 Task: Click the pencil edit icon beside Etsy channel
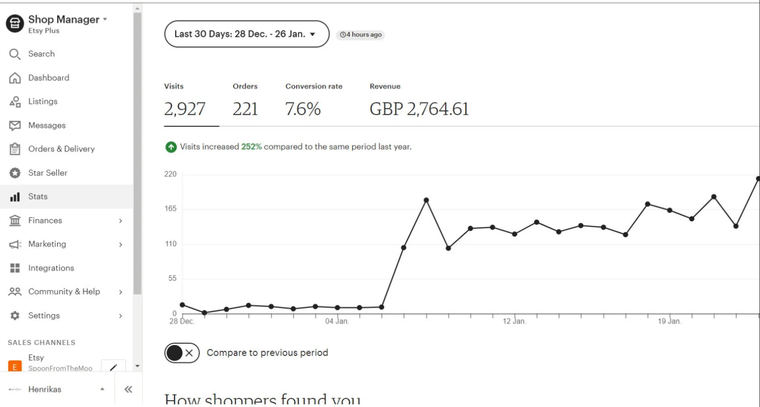113,368
